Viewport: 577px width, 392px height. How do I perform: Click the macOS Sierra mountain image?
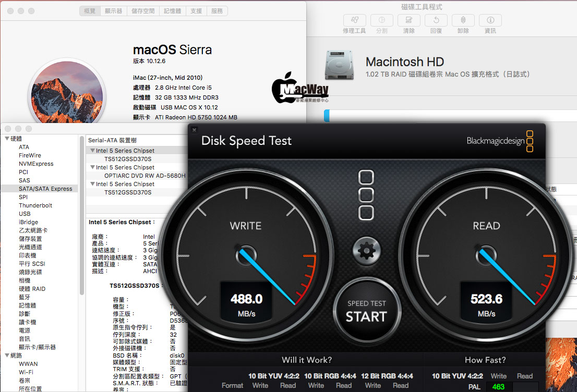click(x=67, y=92)
